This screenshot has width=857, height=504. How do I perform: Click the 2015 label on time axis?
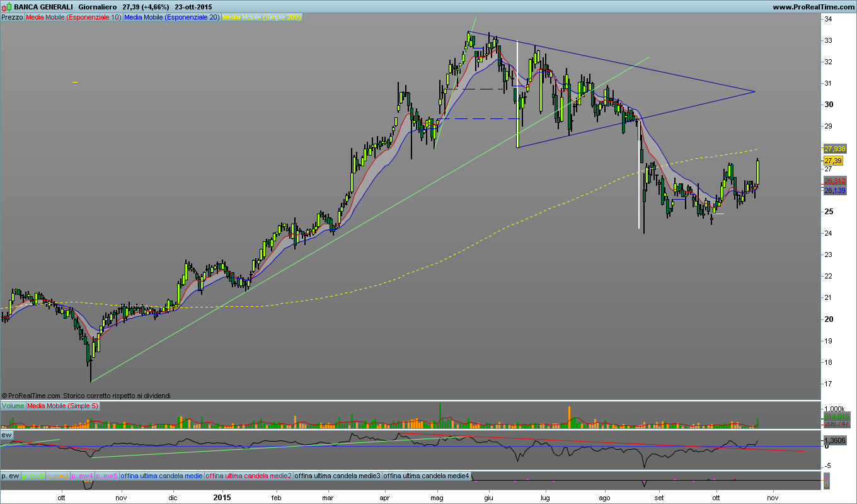click(223, 498)
